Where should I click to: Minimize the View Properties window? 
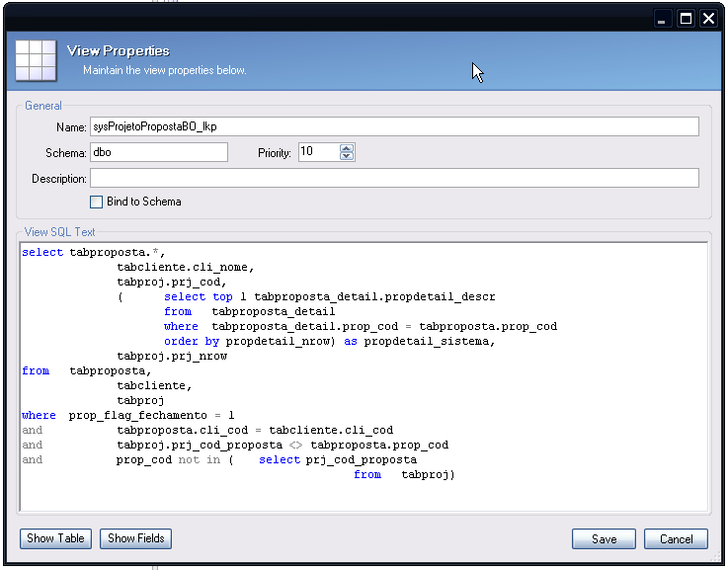[663, 19]
